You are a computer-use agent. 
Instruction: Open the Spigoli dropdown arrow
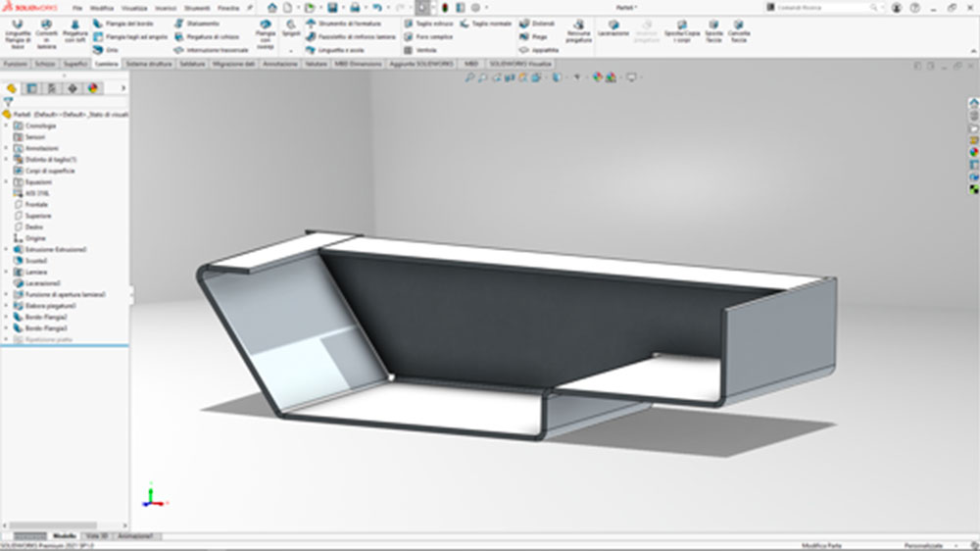coord(291,50)
